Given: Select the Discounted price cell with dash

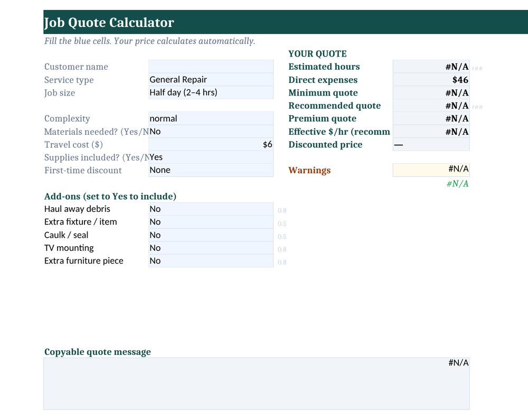Looking at the screenshot, I should (431, 144).
